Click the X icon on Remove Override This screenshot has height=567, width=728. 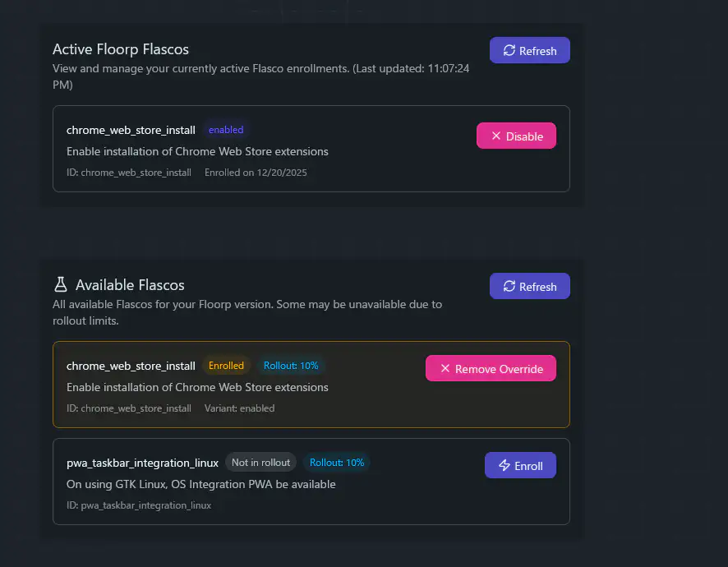(445, 369)
